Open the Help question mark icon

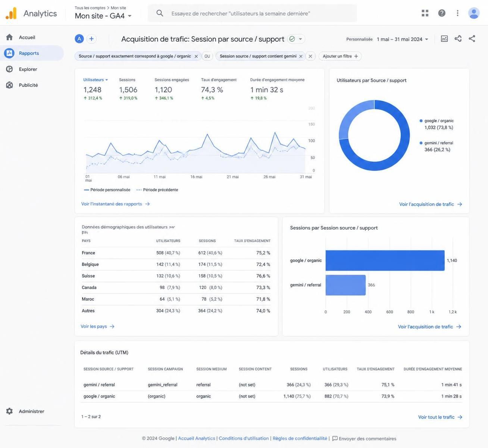(442, 13)
